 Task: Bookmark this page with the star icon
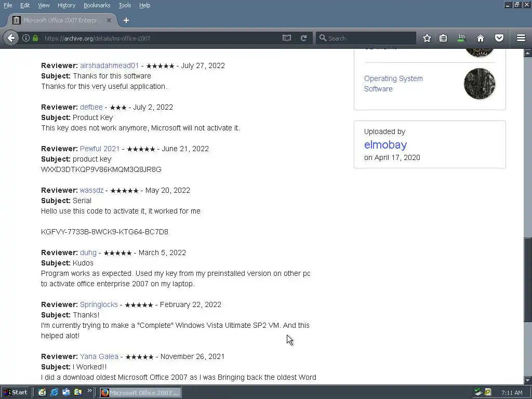pyautogui.click(x=427, y=38)
